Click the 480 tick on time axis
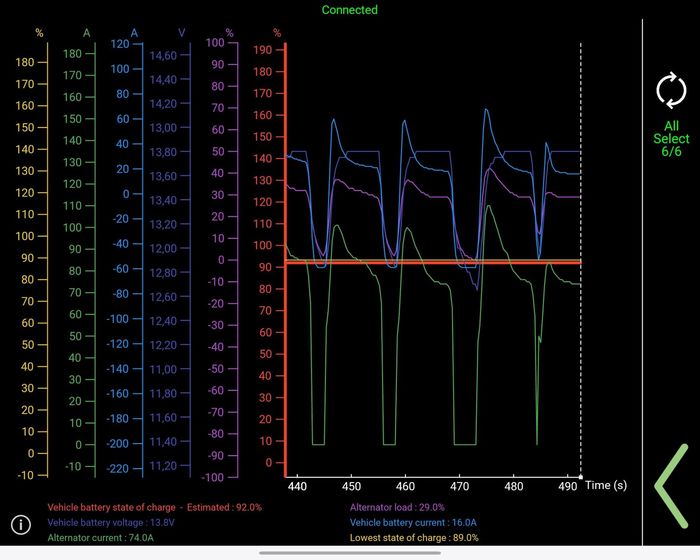 (x=513, y=486)
